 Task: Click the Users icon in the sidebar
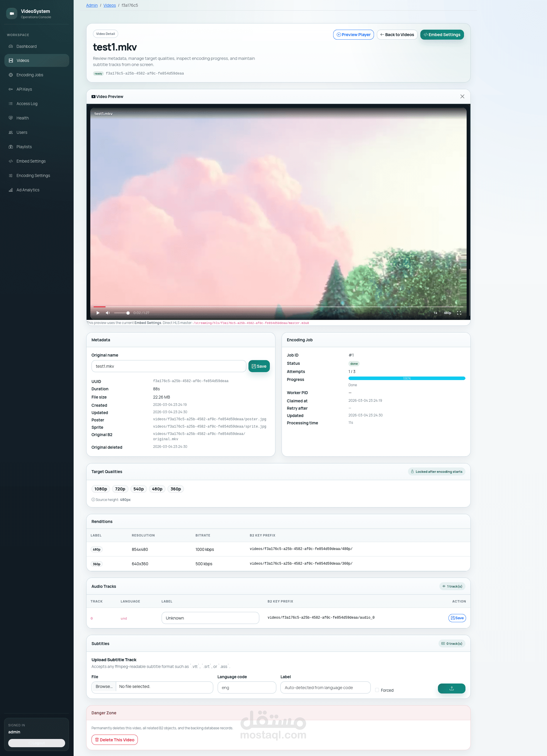point(11,132)
